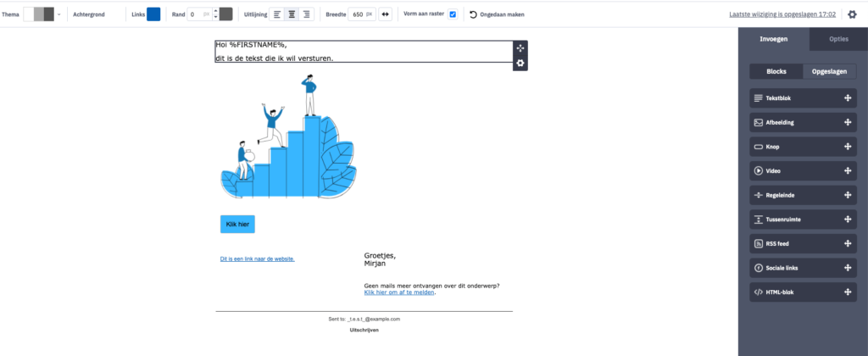The height and width of the screenshot is (356, 868).
Task: Expand the Thema dropdown arrow
Action: 59,14
